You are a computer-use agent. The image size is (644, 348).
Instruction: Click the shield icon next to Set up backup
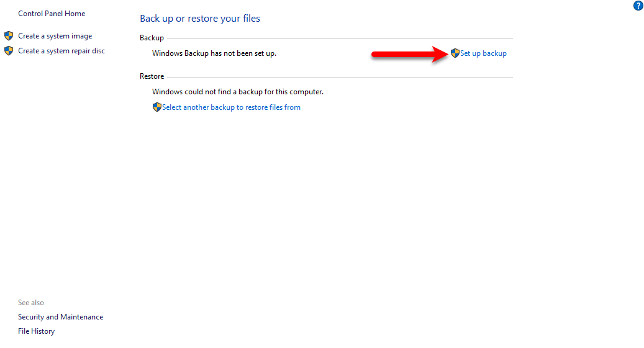(455, 53)
